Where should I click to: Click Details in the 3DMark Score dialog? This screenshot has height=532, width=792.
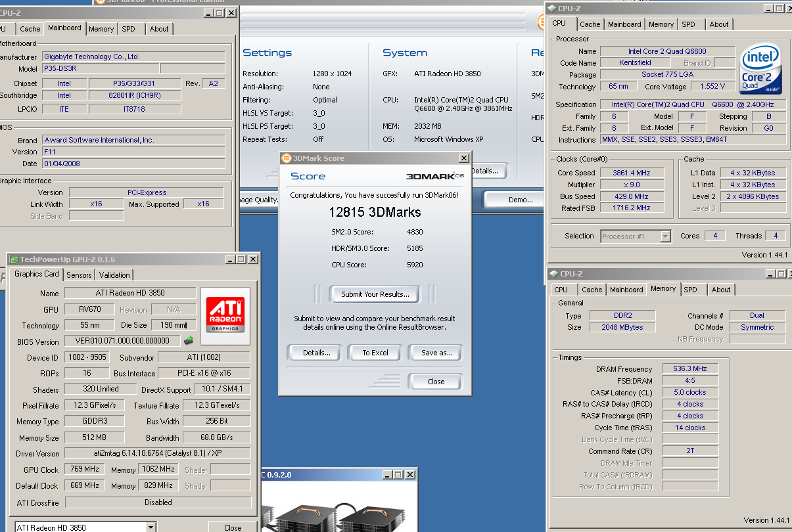coord(316,353)
